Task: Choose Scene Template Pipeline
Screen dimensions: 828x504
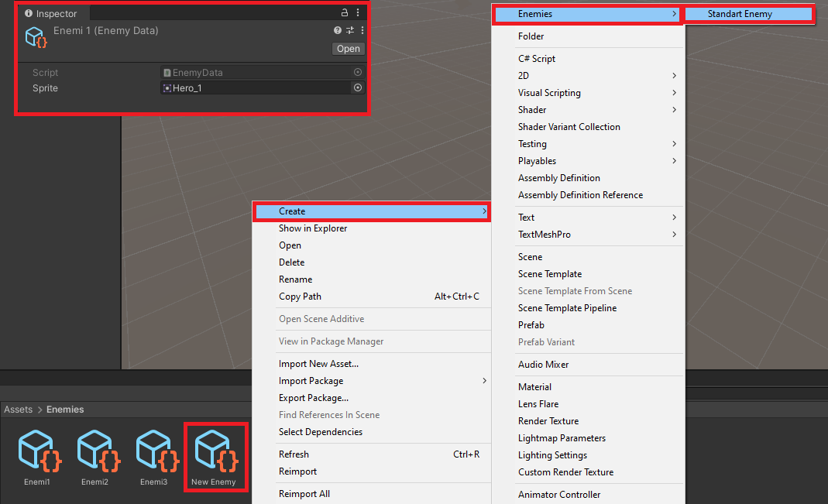Action: coord(588,308)
